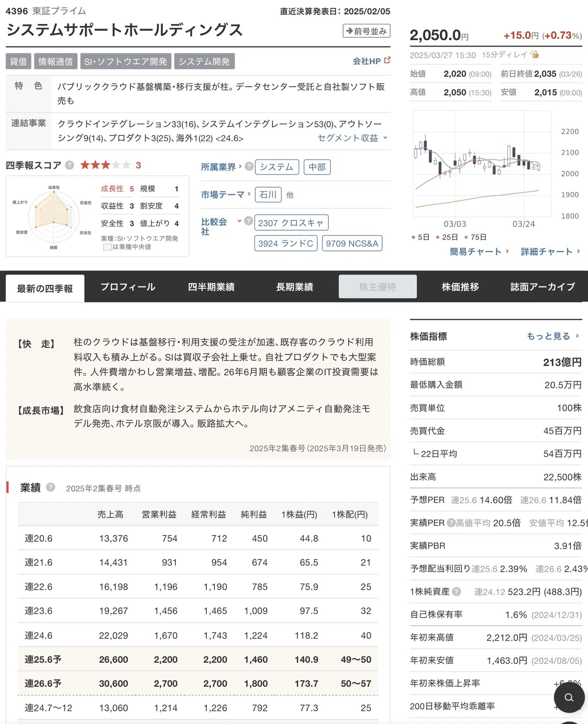Image resolution: width=588 pixels, height=724 pixels.
Task: Click the help icon beside 所属業界
Action: [249, 167]
